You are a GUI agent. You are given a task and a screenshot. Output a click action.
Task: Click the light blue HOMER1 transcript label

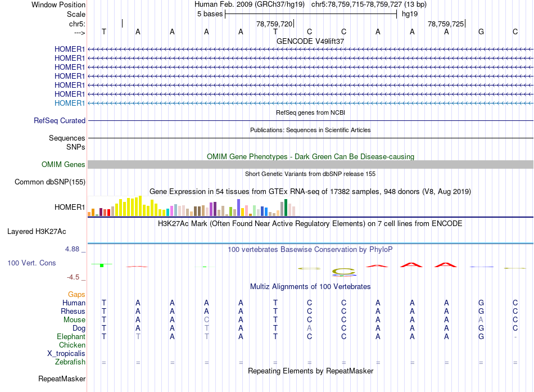click(70, 103)
